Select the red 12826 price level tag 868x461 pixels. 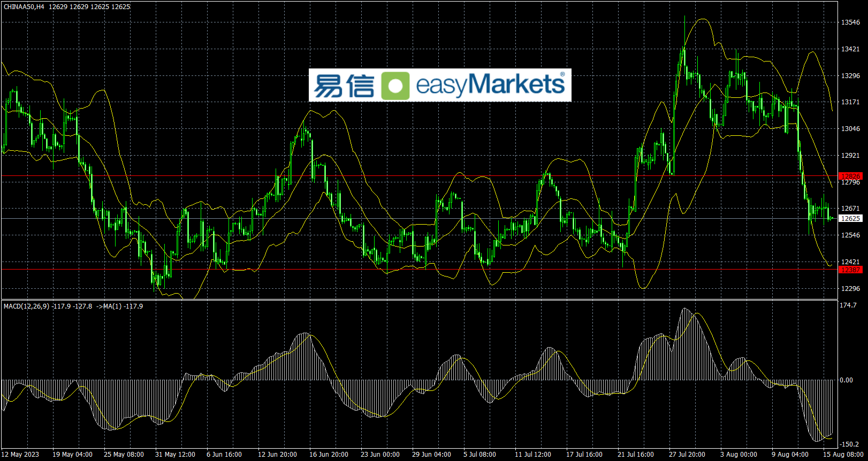(850, 176)
